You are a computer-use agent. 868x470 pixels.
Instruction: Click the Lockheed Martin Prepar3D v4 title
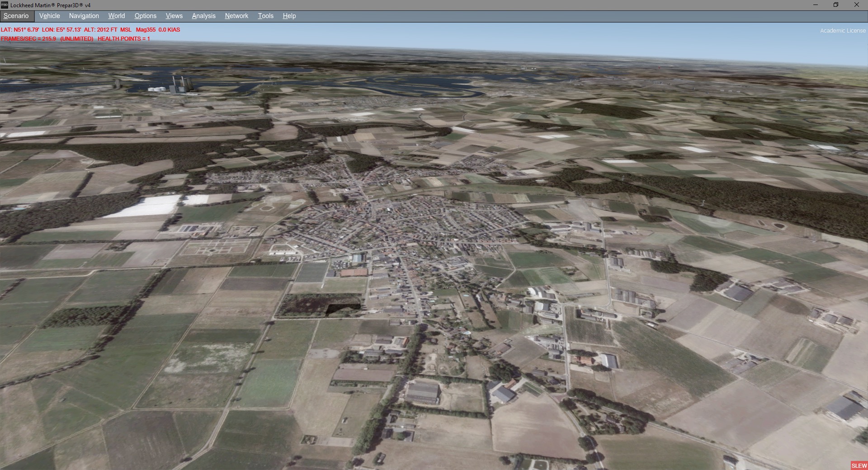point(51,5)
